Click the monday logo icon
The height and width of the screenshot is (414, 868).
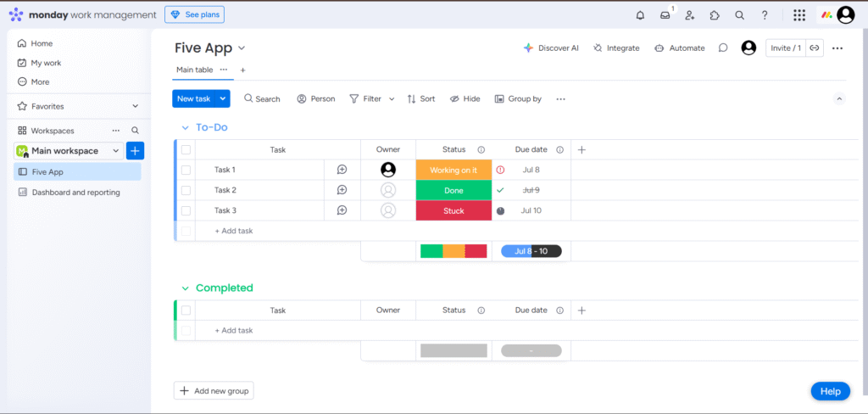pos(17,15)
